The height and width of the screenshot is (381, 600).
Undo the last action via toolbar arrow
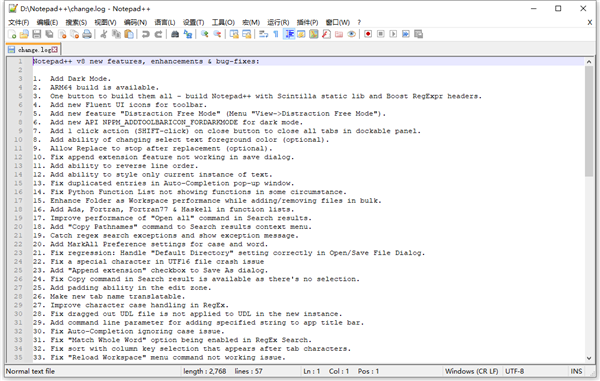click(x=145, y=34)
